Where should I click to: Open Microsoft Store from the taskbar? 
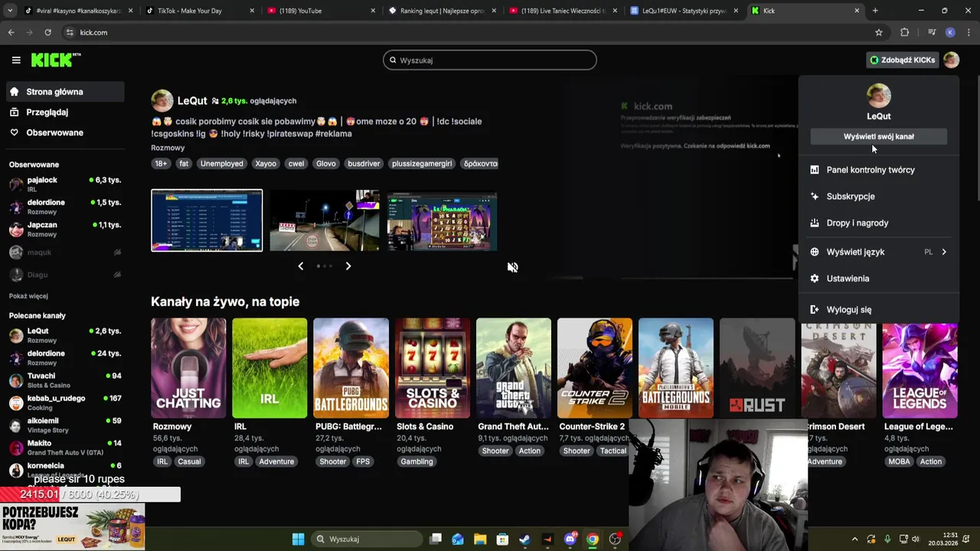(x=501, y=539)
